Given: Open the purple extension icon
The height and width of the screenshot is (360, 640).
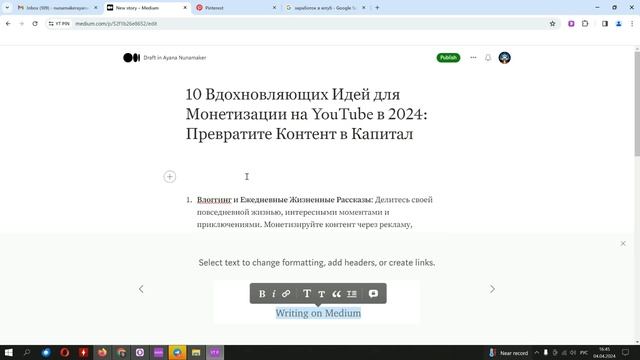Looking at the screenshot, I should [571, 24].
